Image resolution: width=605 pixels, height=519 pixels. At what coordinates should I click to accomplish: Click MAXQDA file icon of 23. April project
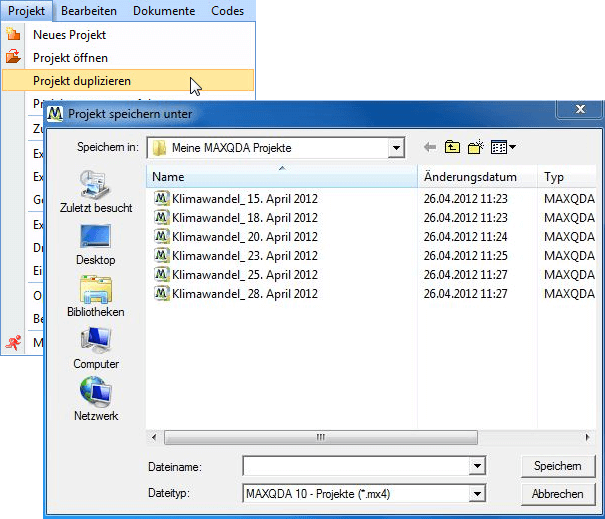tap(162, 255)
